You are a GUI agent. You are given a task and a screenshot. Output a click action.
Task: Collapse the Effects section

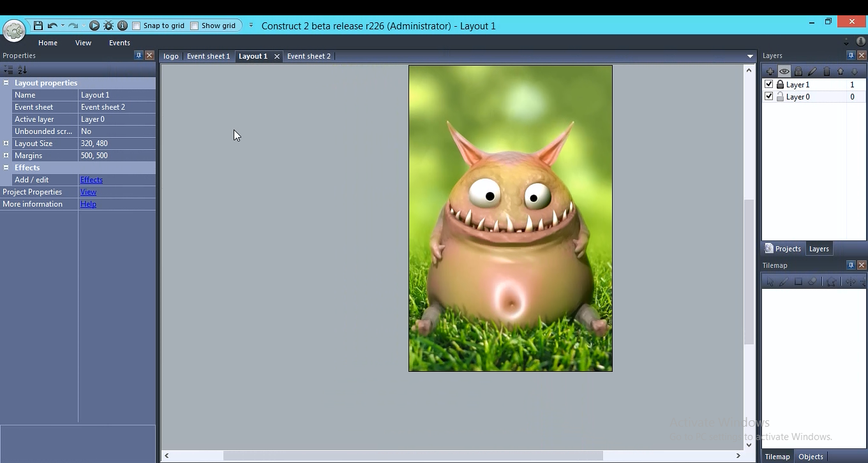6,168
